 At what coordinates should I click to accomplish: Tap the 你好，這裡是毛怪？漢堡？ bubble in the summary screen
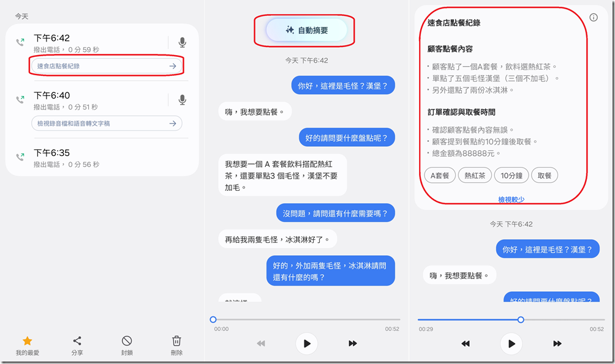(548, 249)
